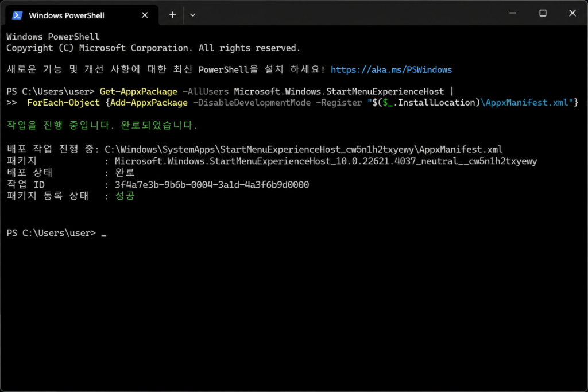Click the -Register parameter text

pyautogui.click(x=339, y=103)
